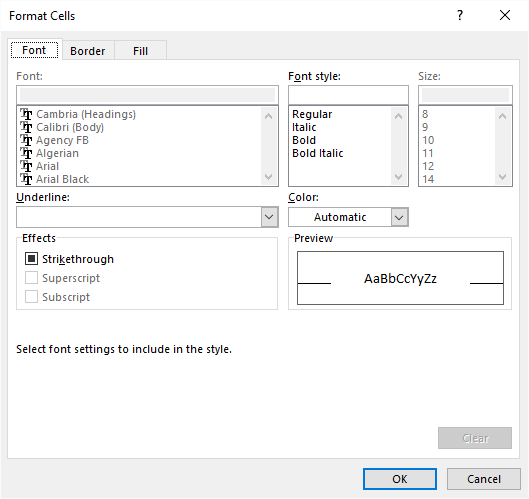Screen dimensions: 529x499
Task: Click size list scroll down arrow
Action: [502, 177]
